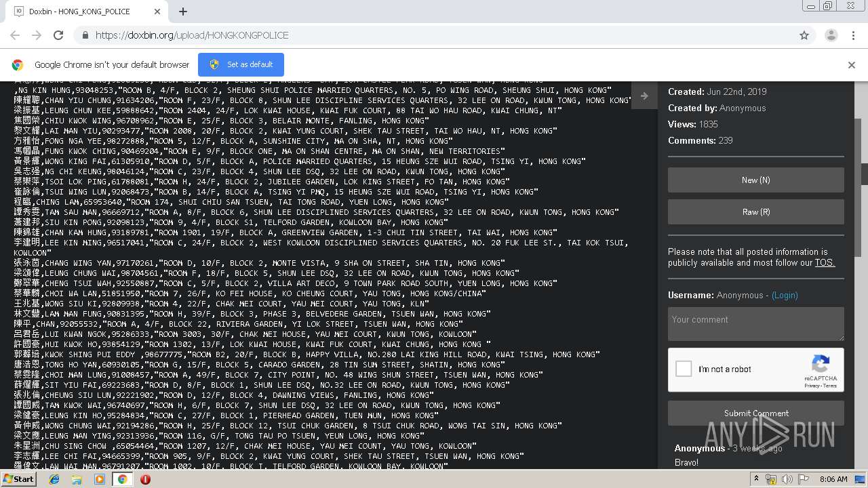This screenshot has width=868, height=488.
Task: Open the volume tray icon
Action: [787, 479]
